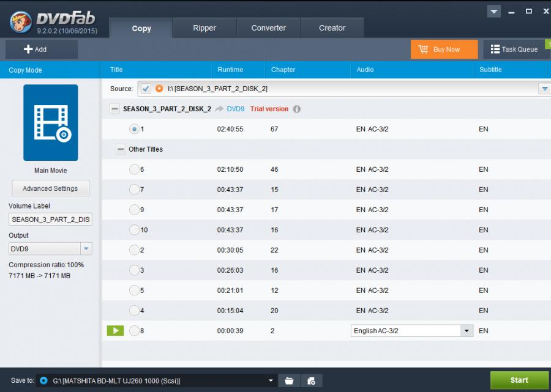The image size is (551, 392).
Task: Click the Trial version info icon
Action: [297, 109]
